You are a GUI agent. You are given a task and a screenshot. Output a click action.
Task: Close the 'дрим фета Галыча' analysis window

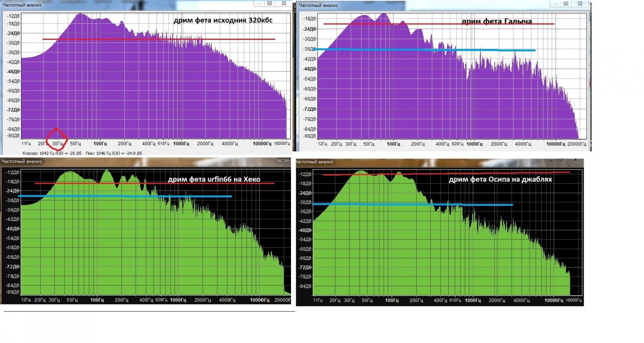click(x=580, y=4)
